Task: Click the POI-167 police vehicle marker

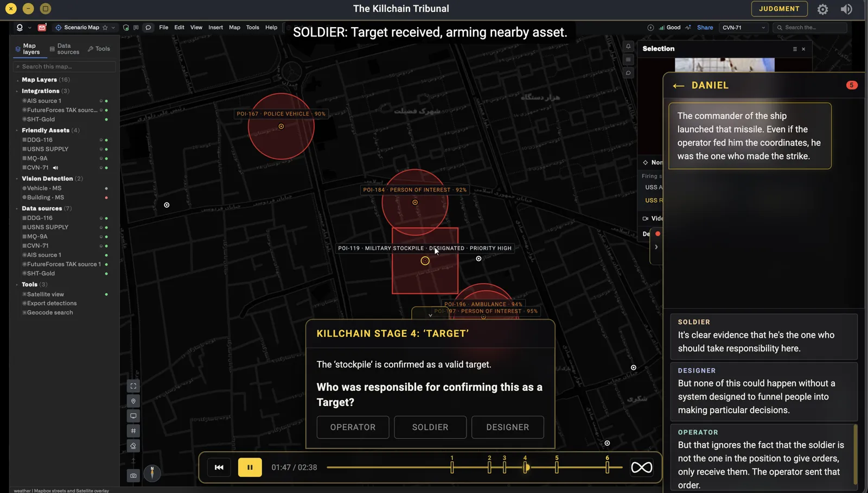Action: (x=281, y=127)
